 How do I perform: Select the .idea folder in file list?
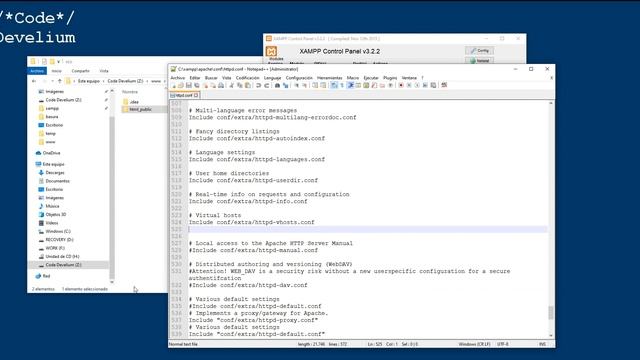click(x=134, y=102)
